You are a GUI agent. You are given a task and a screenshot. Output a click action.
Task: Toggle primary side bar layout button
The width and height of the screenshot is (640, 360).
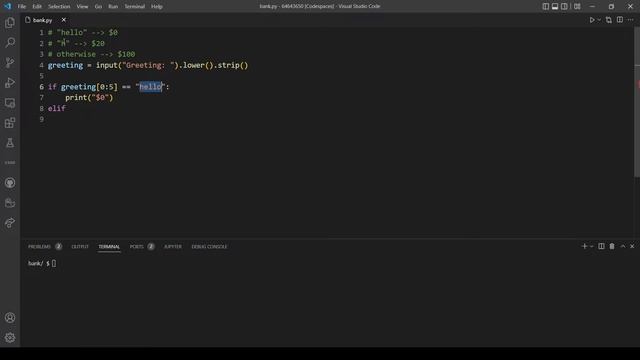(x=545, y=7)
